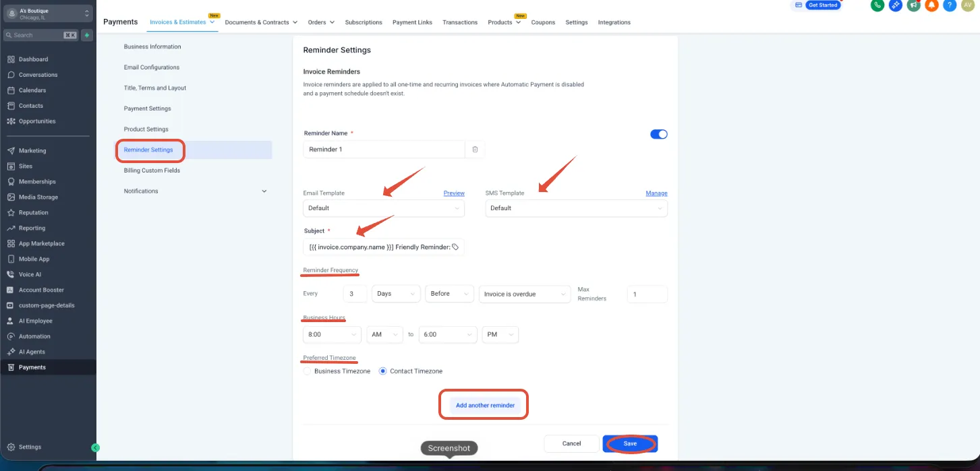This screenshot has width=980, height=471.
Task: Delete Reminder 1 with the trash icon
Action: [475, 150]
